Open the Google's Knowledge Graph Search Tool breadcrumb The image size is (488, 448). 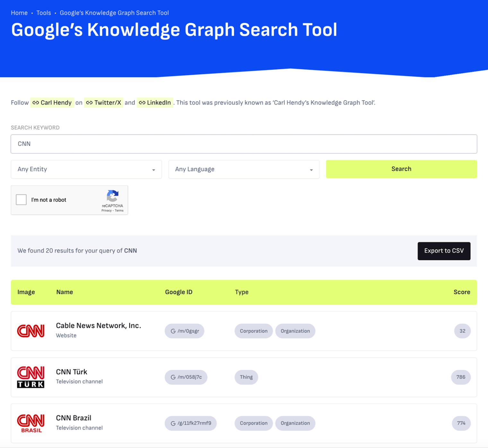point(114,13)
